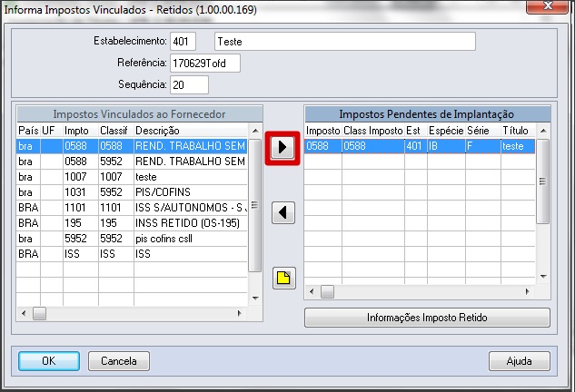Select the PIS/COFINS row
This screenshot has width=575, height=392.
click(132, 192)
